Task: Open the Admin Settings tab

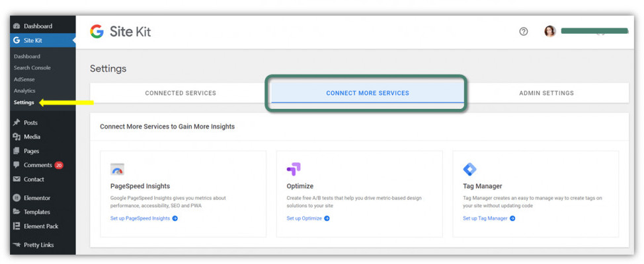Action: 546,93
